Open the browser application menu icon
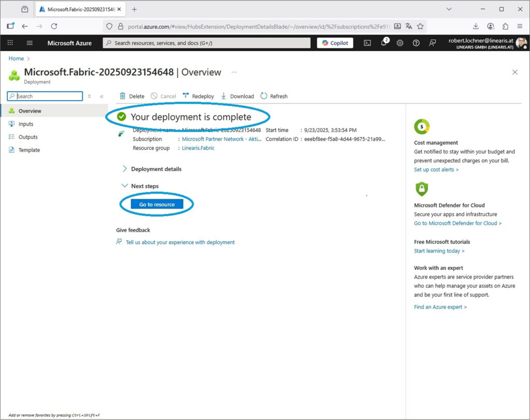The height and width of the screenshot is (420, 530). pyautogui.click(x=520, y=26)
